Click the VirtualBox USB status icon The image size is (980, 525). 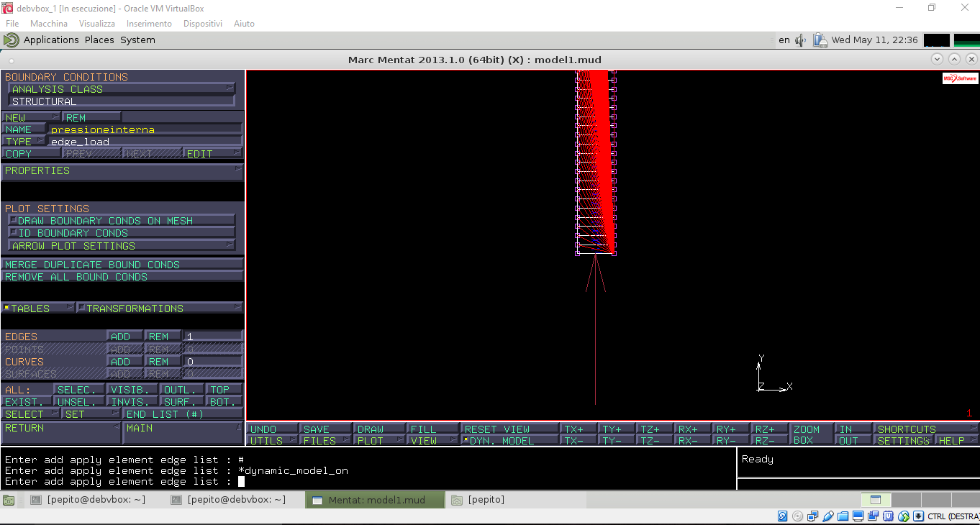[827, 516]
